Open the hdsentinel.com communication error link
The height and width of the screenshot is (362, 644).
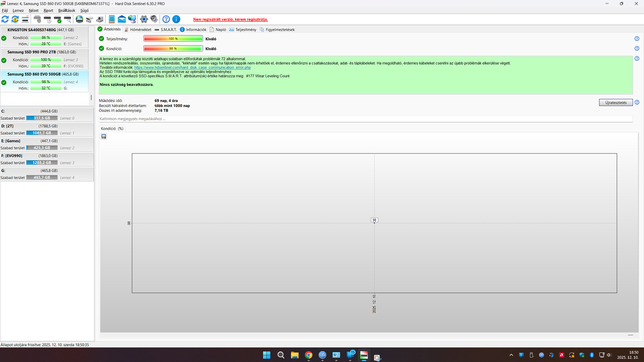click(x=192, y=67)
